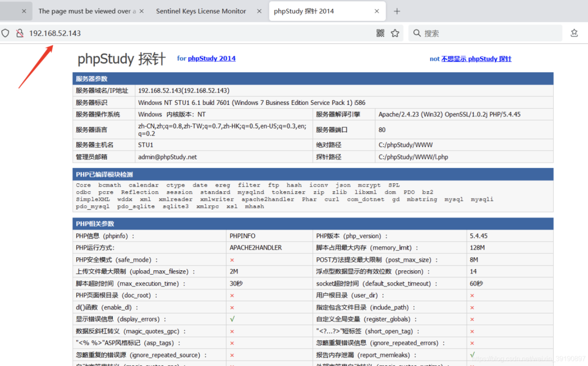
Task: Click the default_socket_timeout value 60秒
Action: [476, 283]
